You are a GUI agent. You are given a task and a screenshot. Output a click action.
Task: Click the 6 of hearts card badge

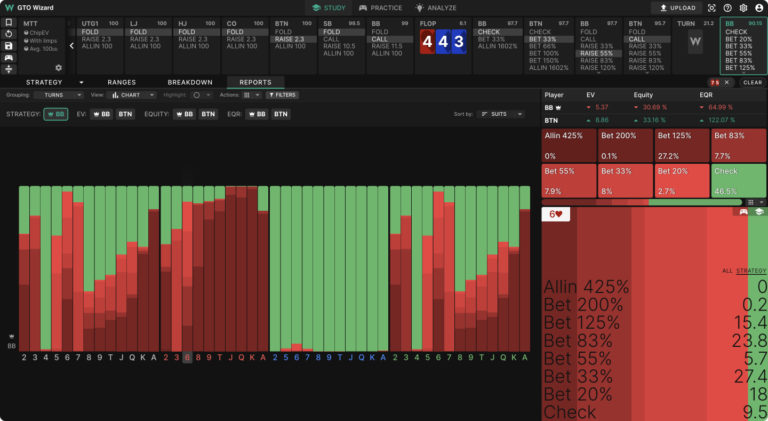tap(555, 214)
